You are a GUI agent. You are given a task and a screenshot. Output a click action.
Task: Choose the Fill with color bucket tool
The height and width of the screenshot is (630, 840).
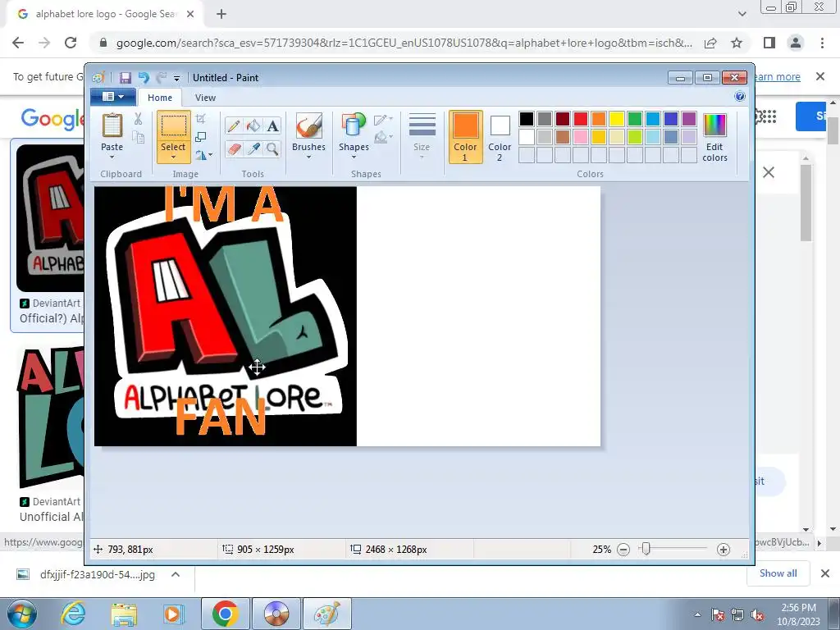[253, 126]
